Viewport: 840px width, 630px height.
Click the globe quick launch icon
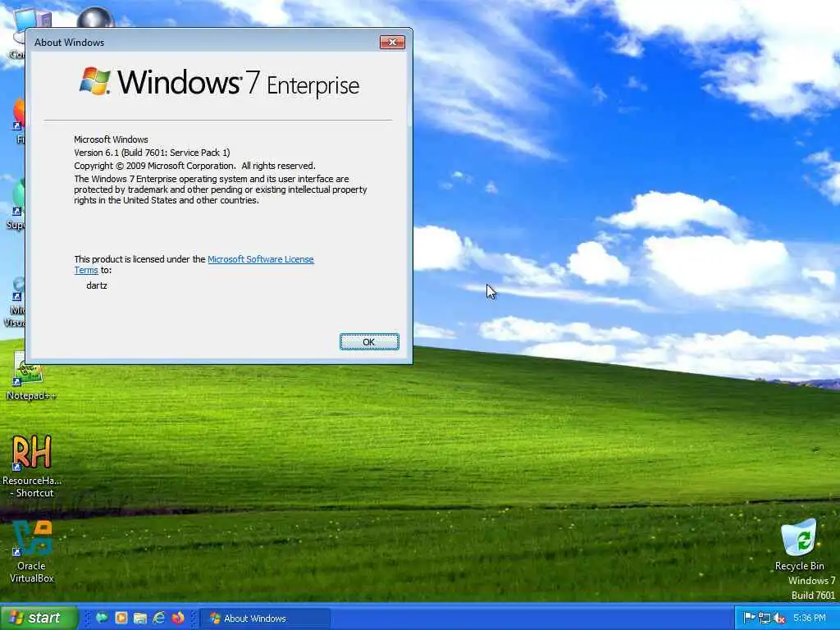tap(102, 618)
